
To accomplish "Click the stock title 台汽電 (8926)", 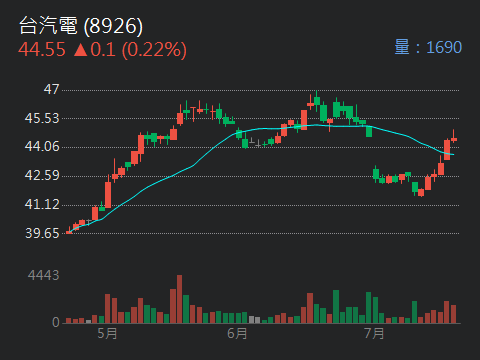I will coord(81,26).
